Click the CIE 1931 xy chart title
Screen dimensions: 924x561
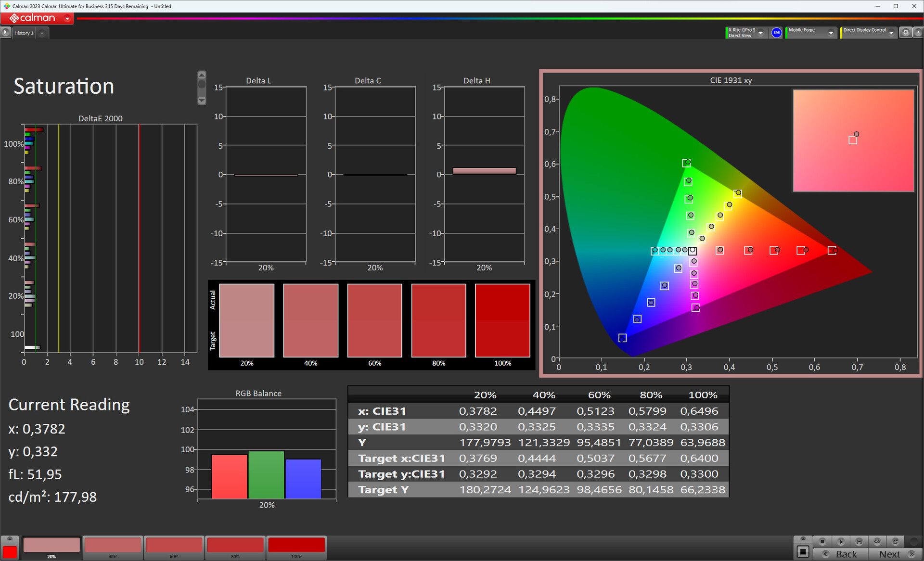click(731, 80)
